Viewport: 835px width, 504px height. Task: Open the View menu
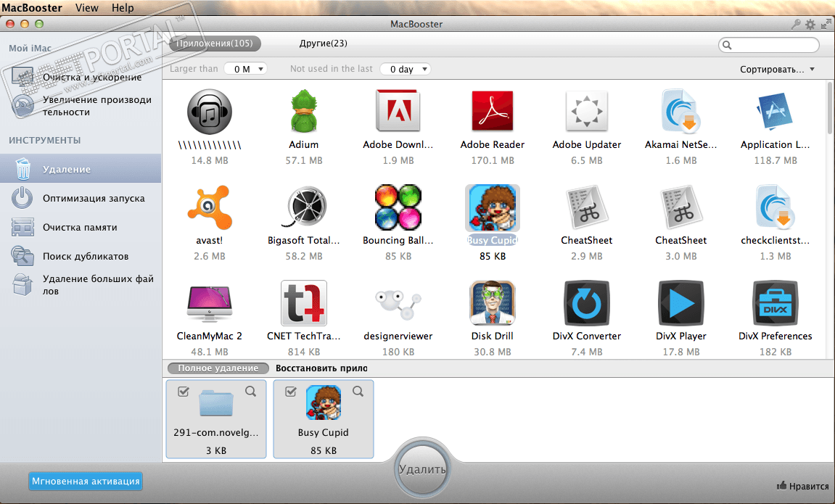[87, 7]
